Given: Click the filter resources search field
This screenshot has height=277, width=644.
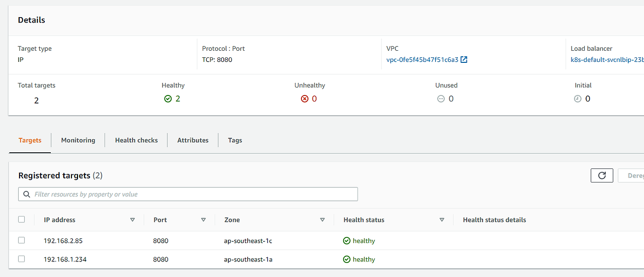Looking at the screenshot, I should [x=191, y=194].
